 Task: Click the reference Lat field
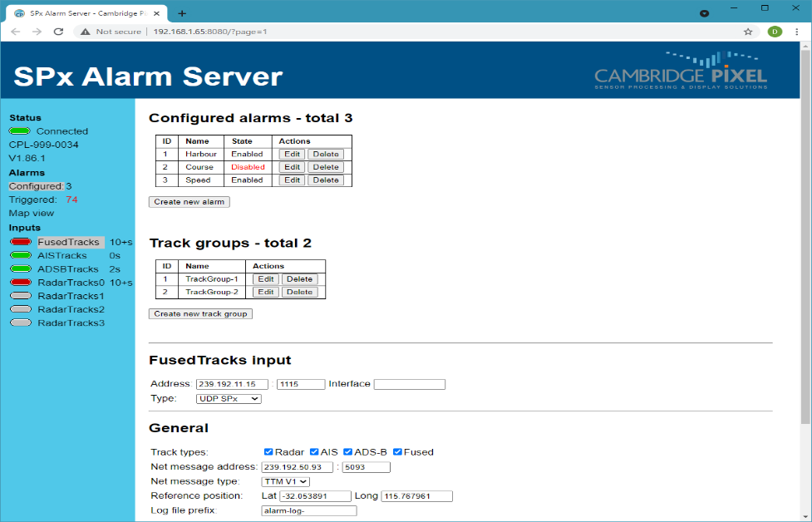[x=315, y=496]
